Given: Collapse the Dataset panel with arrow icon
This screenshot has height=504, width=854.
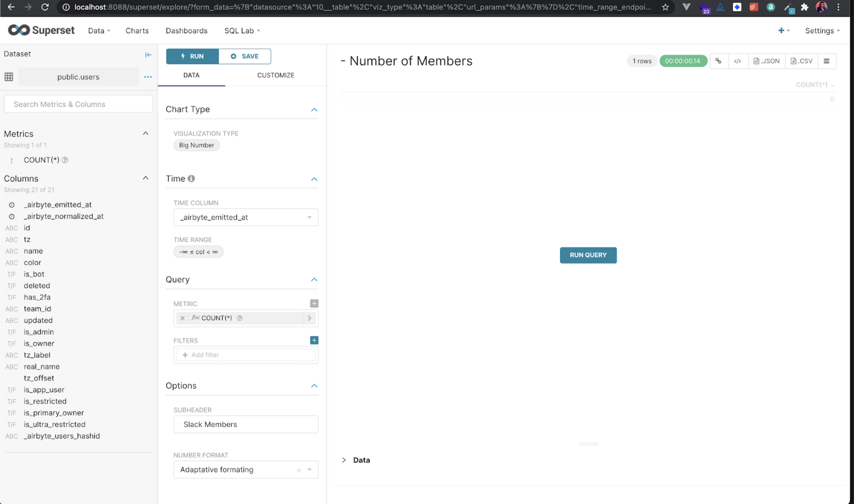Looking at the screenshot, I should (148, 55).
